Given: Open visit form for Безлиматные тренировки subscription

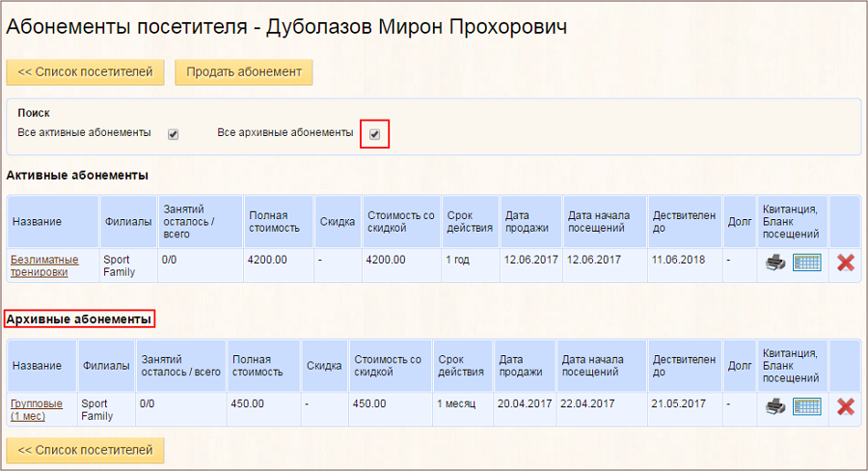Looking at the screenshot, I should coord(806,263).
